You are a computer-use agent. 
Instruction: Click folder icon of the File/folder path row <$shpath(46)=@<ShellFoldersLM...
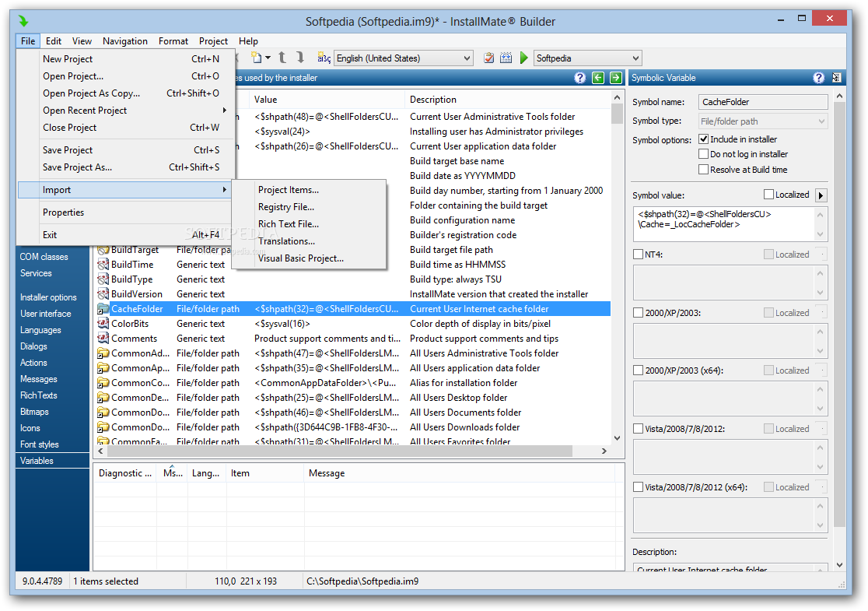point(103,413)
